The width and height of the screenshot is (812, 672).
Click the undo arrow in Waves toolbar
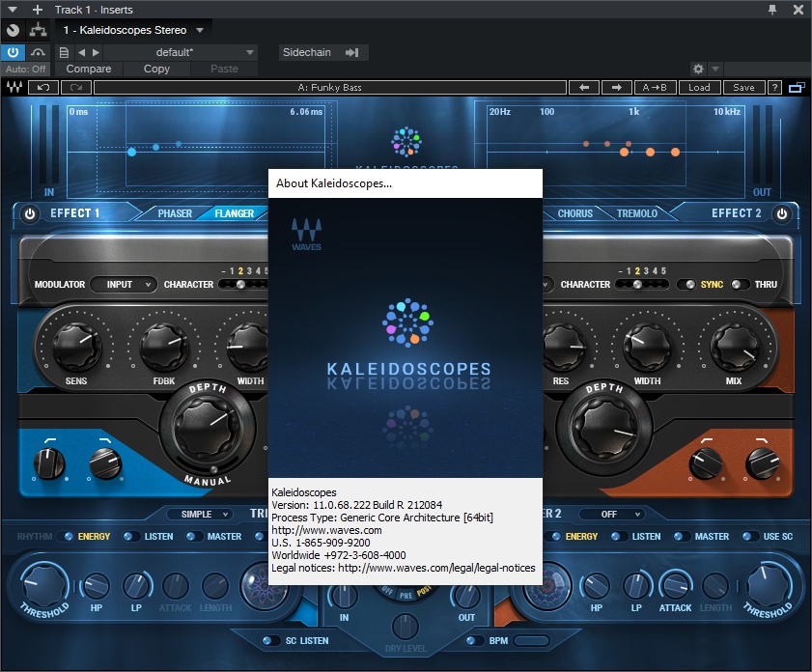(x=43, y=88)
